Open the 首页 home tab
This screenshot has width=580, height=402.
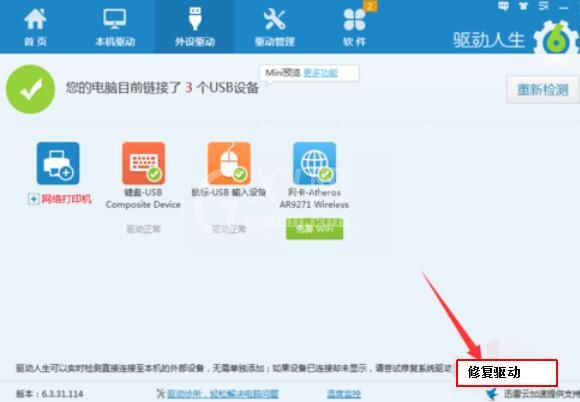click(35, 27)
